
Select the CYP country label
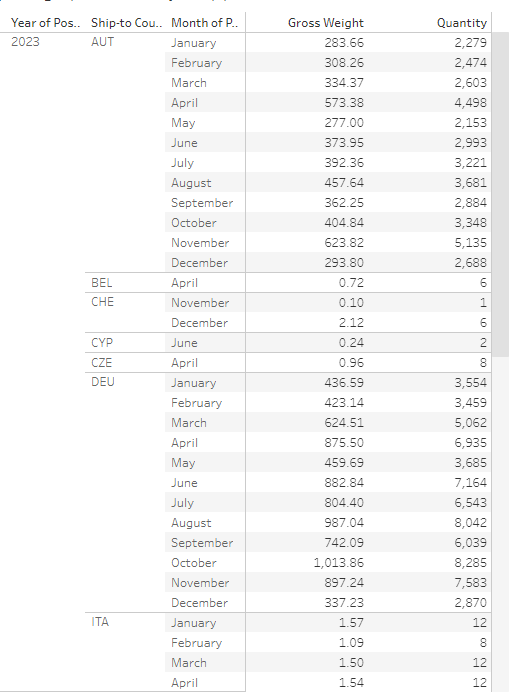pyautogui.click(x=102, y=343)
